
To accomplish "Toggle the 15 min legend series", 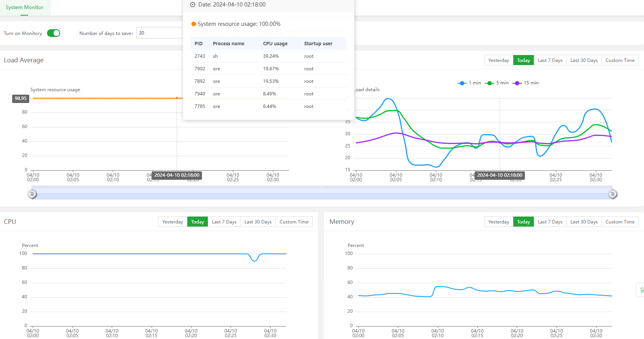I will tap(525, 83).
